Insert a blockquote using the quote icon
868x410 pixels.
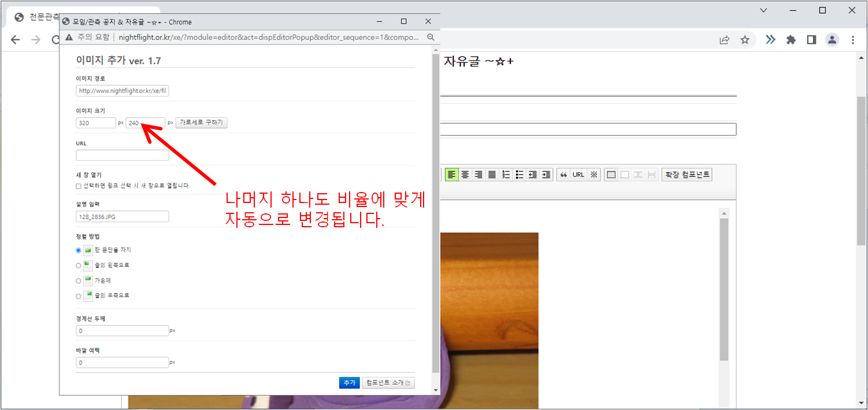[563, 175]
